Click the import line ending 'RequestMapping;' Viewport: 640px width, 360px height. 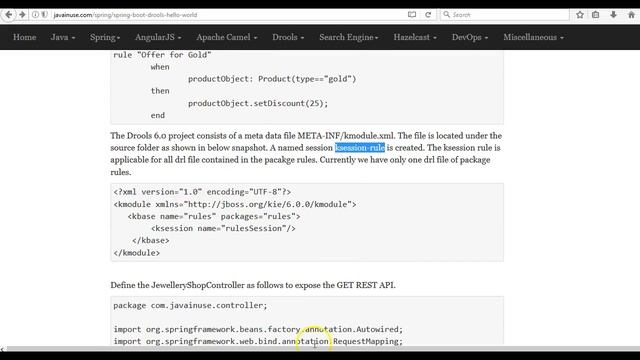click(x=258, y=341)
